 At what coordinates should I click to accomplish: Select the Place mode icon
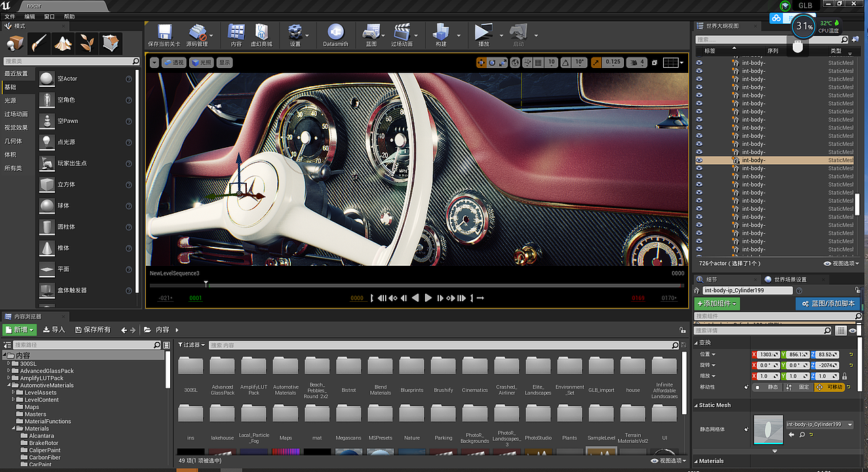(x=16, y=43)
